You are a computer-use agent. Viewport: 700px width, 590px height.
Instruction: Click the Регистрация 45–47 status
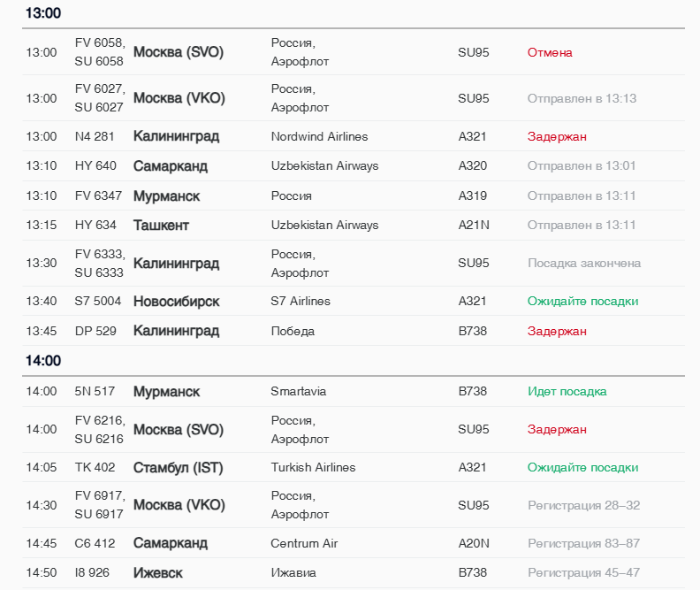tap(583, 573)
